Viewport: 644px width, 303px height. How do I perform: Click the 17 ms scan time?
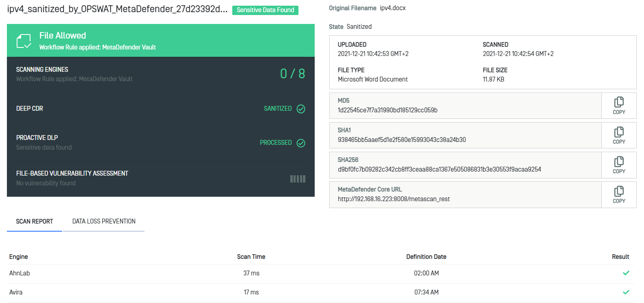pos(251,292)
